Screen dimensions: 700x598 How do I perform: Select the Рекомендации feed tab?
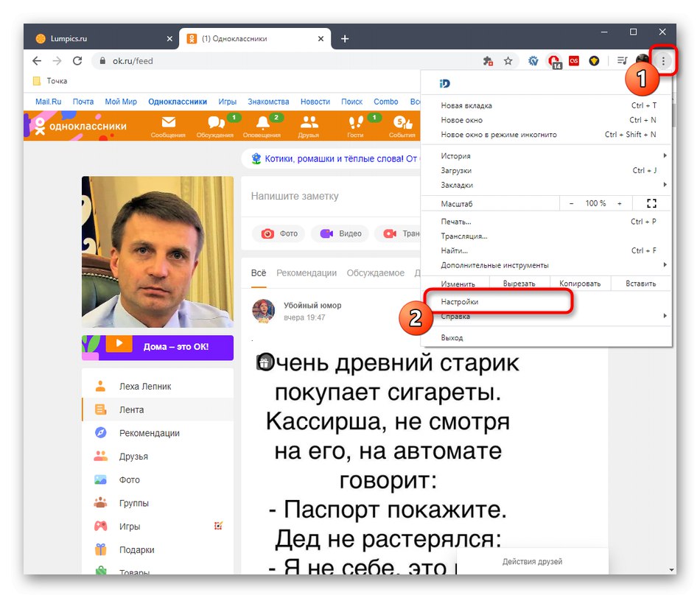coord(307,272)
